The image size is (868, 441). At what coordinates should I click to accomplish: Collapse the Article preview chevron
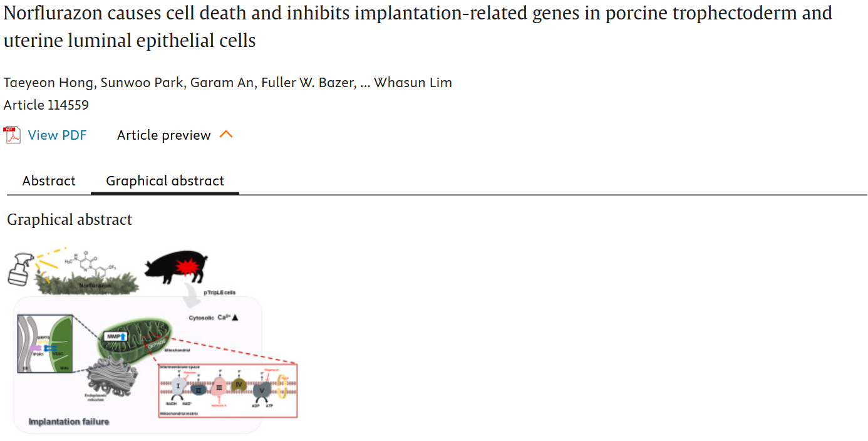click(x=226, y=135)
